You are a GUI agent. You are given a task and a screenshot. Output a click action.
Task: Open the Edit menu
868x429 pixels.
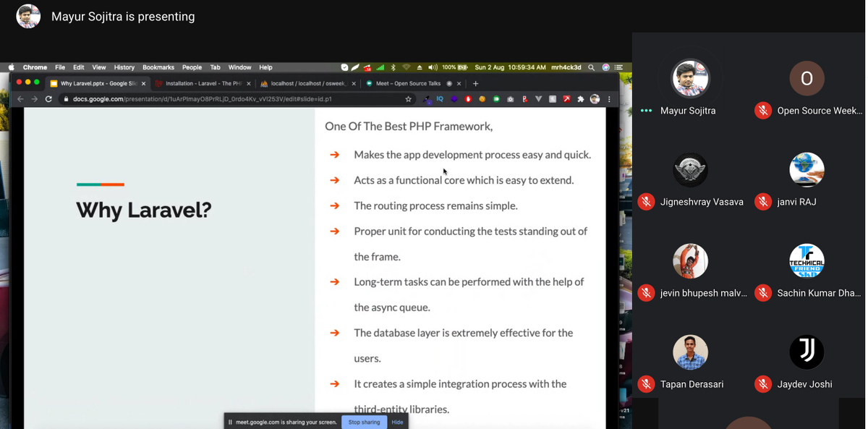tap(78, 67)
